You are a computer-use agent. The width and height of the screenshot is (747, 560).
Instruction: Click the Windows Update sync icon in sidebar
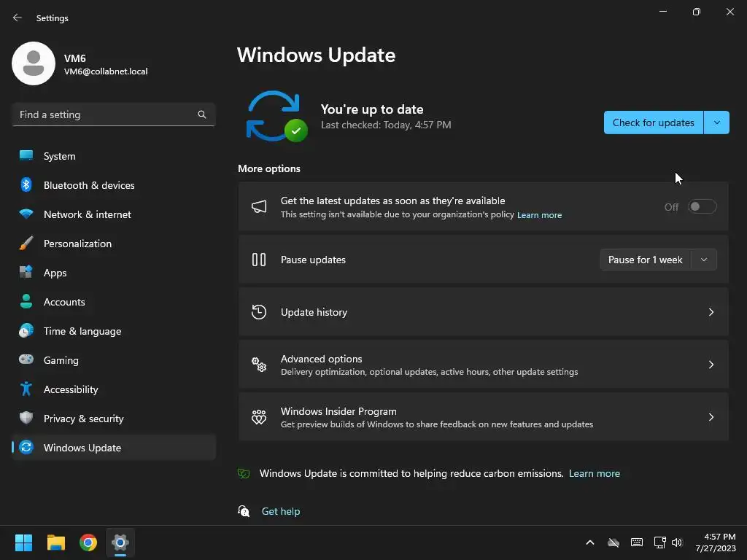click(x=26, y=447)
